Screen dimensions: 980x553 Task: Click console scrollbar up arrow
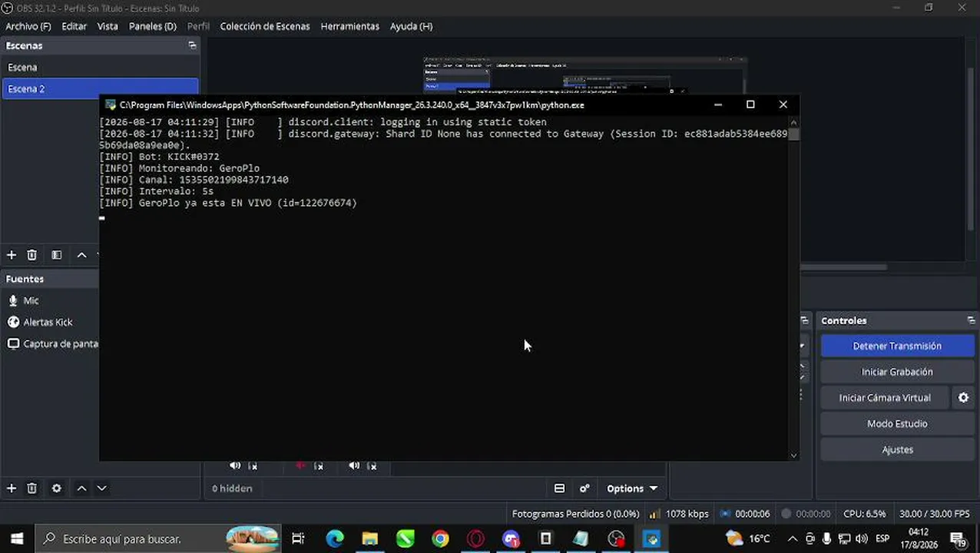794,122
